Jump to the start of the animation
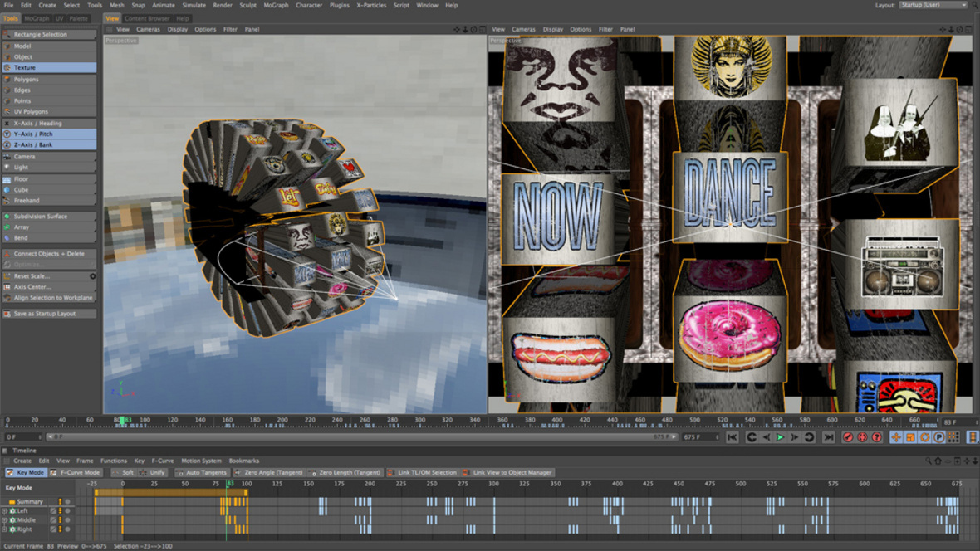The height and width of the screenshot is (551, 980). [x=733, y=437]
